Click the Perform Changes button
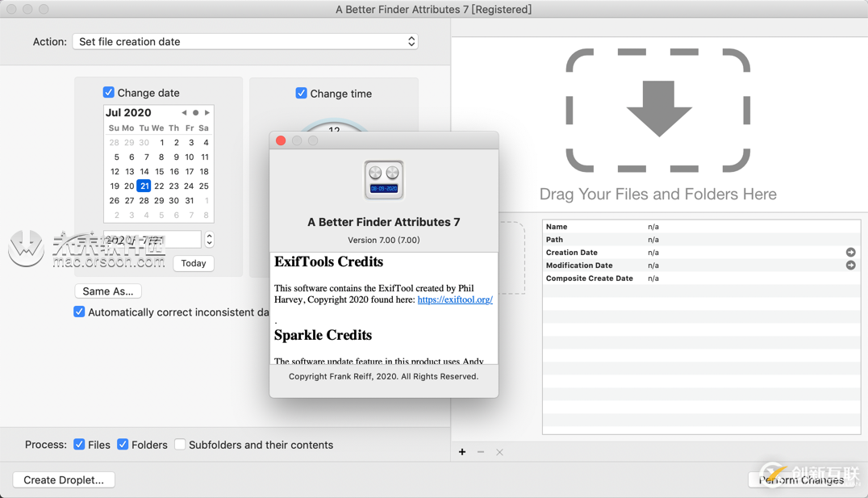The height and width of the screenshot is (498, 868). coord(801,479)
